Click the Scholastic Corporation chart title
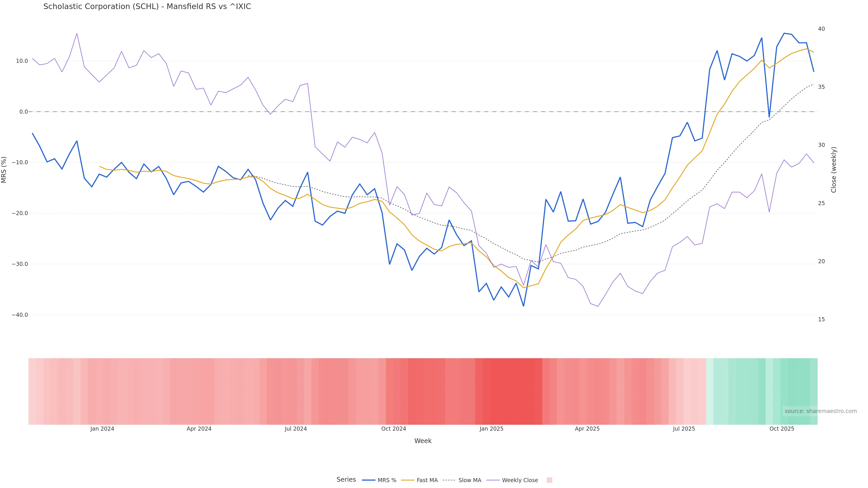 tap(147, 6)
